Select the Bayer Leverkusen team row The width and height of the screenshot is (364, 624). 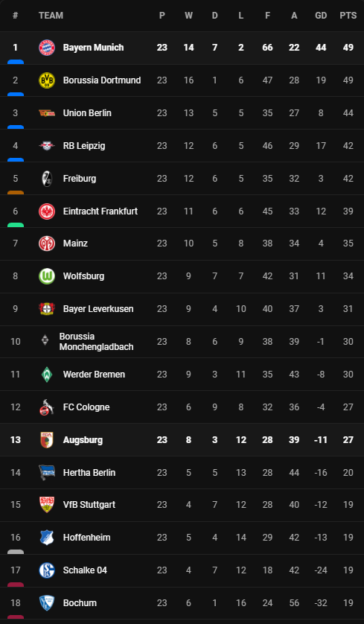point(182,309)
